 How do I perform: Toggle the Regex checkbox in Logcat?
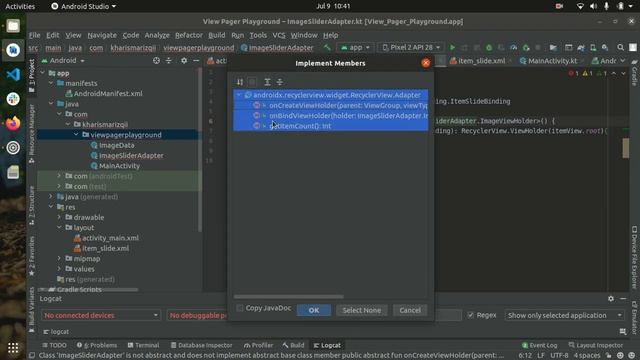click(x=471, y=315)
